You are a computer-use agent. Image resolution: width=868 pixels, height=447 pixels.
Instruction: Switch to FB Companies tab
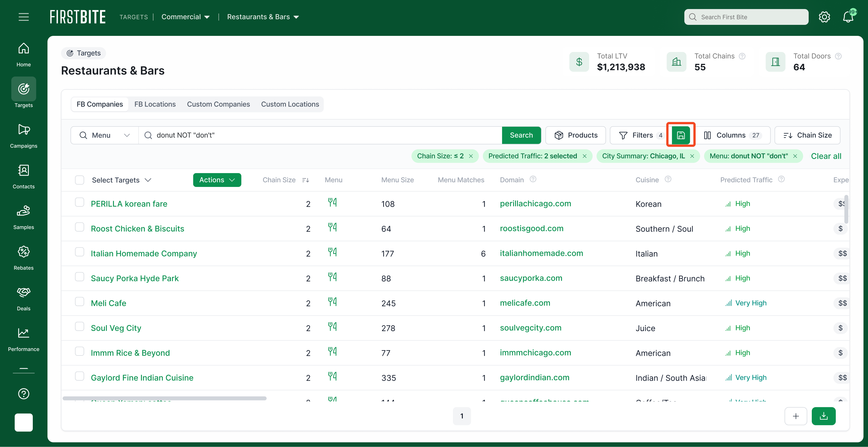pyautogui.click(x=100, y=104)
